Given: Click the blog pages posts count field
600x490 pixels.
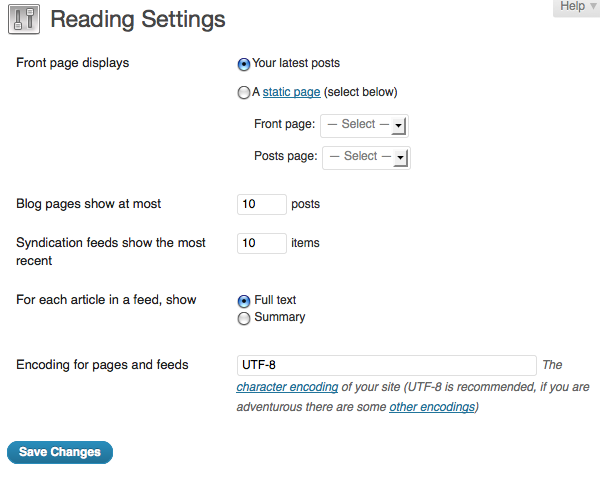Looking at the screenshot, I should tap(261, 204).
